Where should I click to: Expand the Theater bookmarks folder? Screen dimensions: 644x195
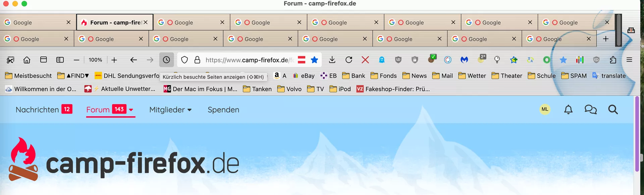(507, 76)
